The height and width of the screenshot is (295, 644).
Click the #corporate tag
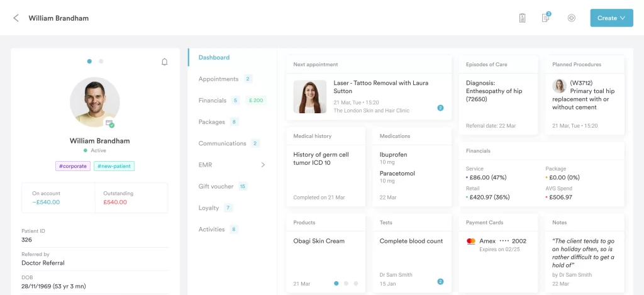pos(73,167)
